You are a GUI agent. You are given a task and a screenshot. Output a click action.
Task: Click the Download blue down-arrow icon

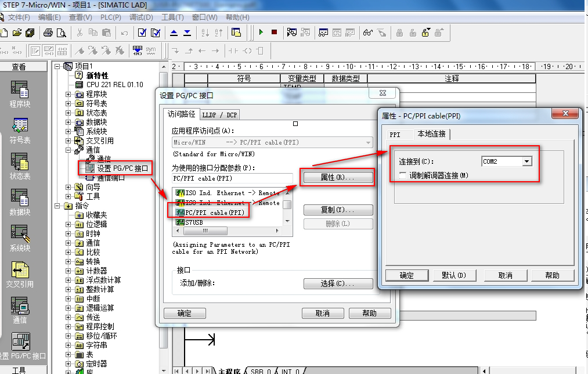point(187,33)
